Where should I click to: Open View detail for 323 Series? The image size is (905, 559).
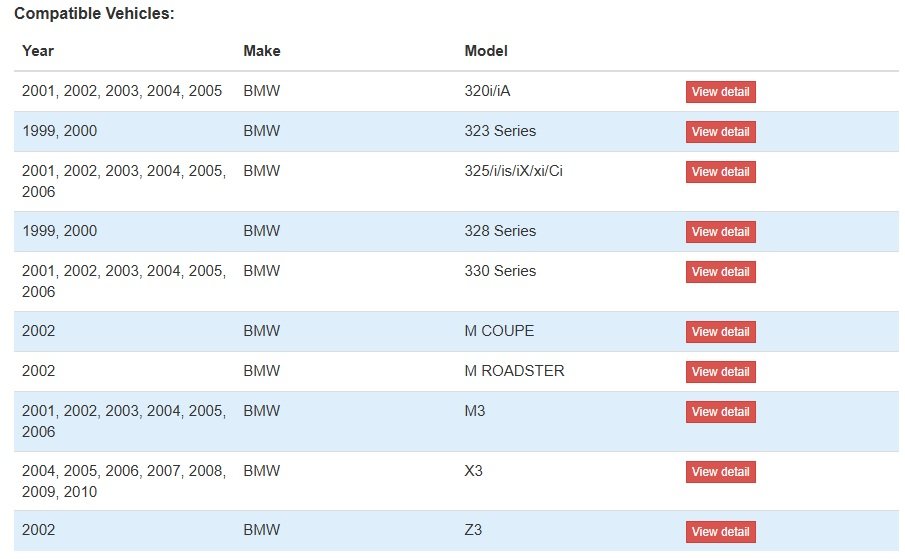coord(720,132)
